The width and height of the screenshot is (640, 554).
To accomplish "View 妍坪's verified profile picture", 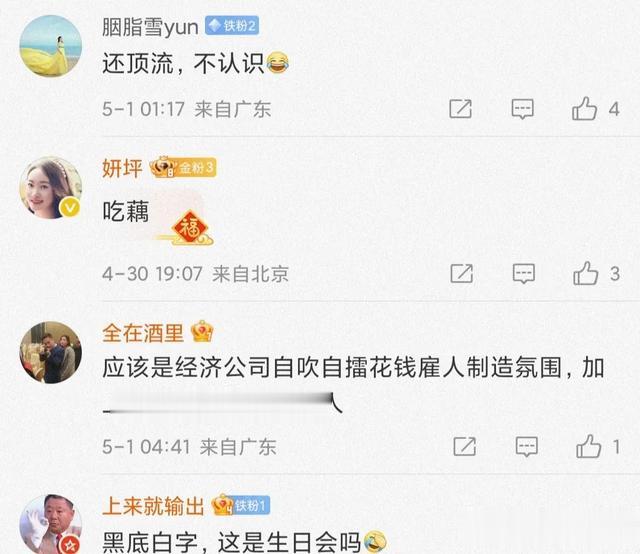I will click(x=51, y=187).
